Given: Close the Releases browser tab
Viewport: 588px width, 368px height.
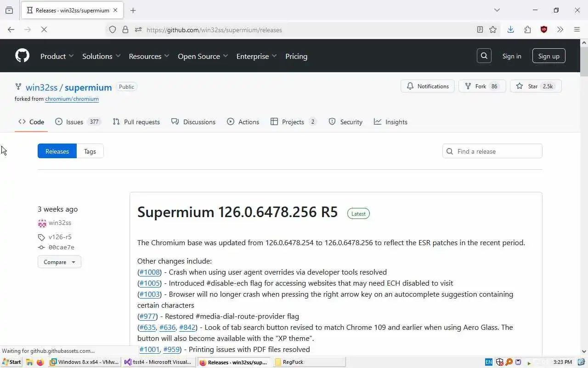Looking at the screenshot, I should pyautogui.click(x=115, y=10).
